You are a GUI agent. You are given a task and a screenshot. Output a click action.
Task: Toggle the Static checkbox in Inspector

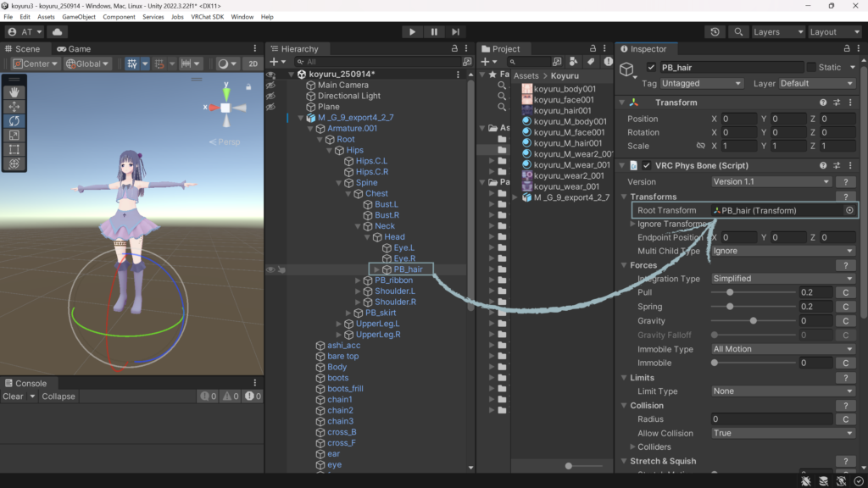811,67
